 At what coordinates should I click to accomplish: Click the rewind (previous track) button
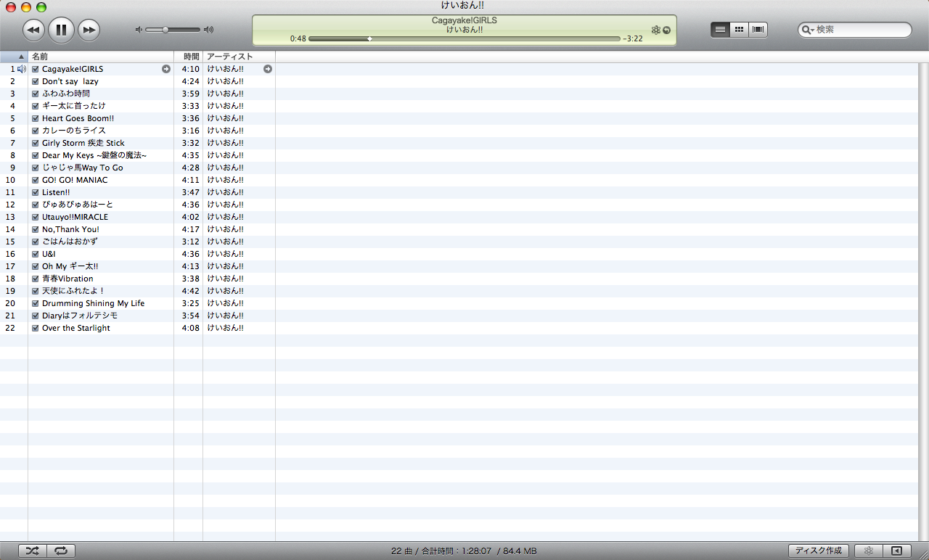pos(33,30)
